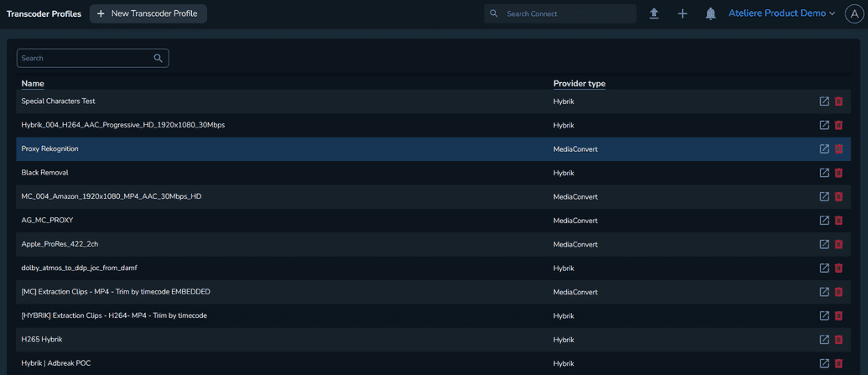The image size is (868, 375).
Task: Open the Special Characters Test profile icon
Action: click(x=824, y=102)
